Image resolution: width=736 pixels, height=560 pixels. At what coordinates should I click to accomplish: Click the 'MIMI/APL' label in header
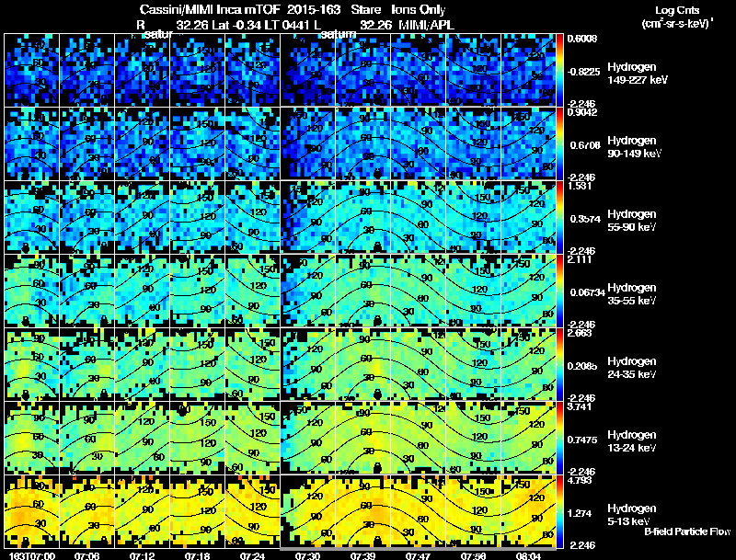coord(426,25)
